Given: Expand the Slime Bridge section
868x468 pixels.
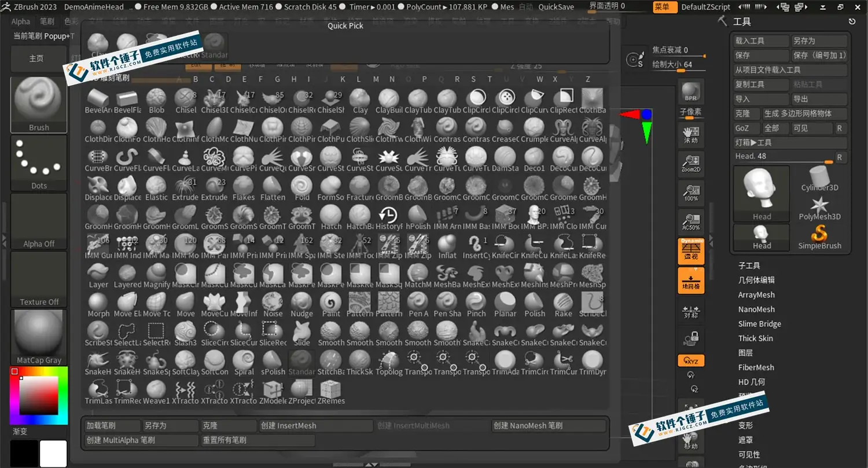Looking at the screenshot, I should click(759, 323).
